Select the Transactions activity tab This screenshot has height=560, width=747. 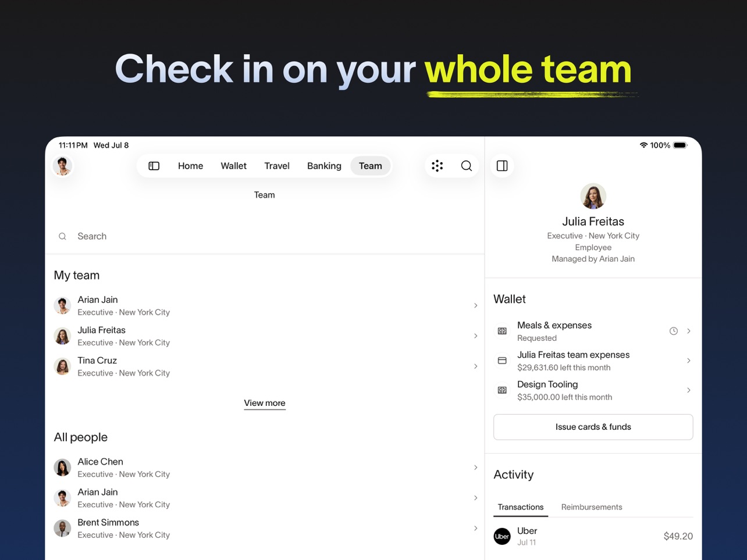click(x=521, y=507)
